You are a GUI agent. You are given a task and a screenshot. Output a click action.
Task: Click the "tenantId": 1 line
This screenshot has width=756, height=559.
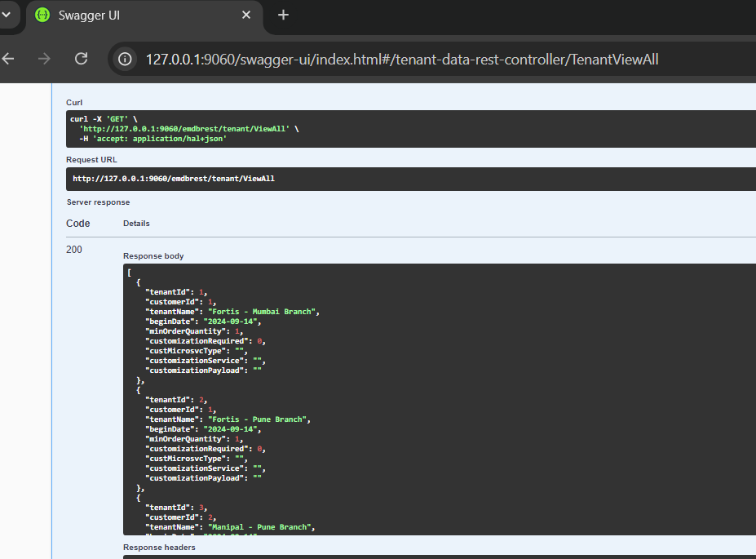(176, 292)
